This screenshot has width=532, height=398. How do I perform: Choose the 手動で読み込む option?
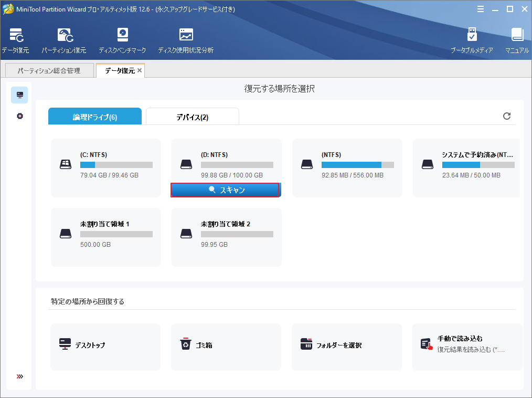pos(467,347)
